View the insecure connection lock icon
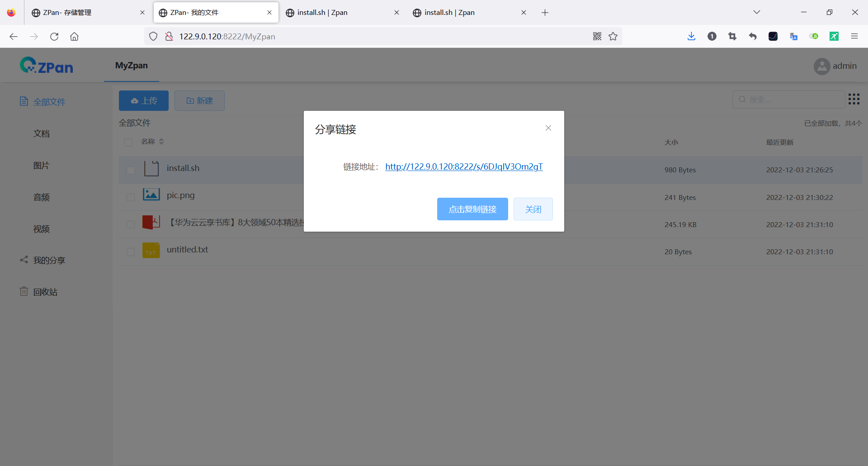This screenshot has width=868, height=466. (x=169, y=36)
